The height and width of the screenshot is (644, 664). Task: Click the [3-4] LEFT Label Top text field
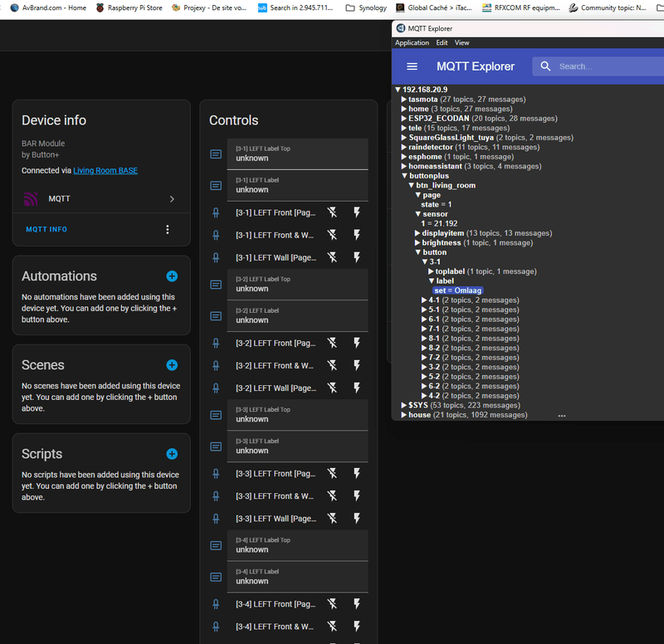(x=298, y=545)
